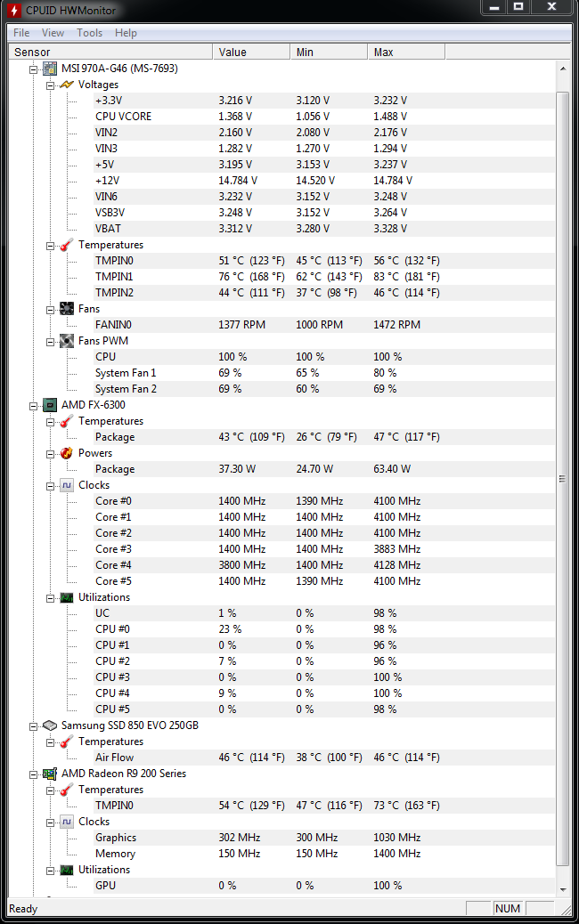Collapse the MSI 970A-G46 tree node

click(34, 69)
